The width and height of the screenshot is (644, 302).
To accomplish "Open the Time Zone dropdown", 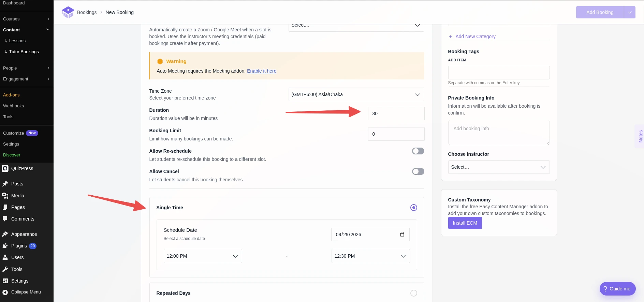I will (x=356, y=94).
